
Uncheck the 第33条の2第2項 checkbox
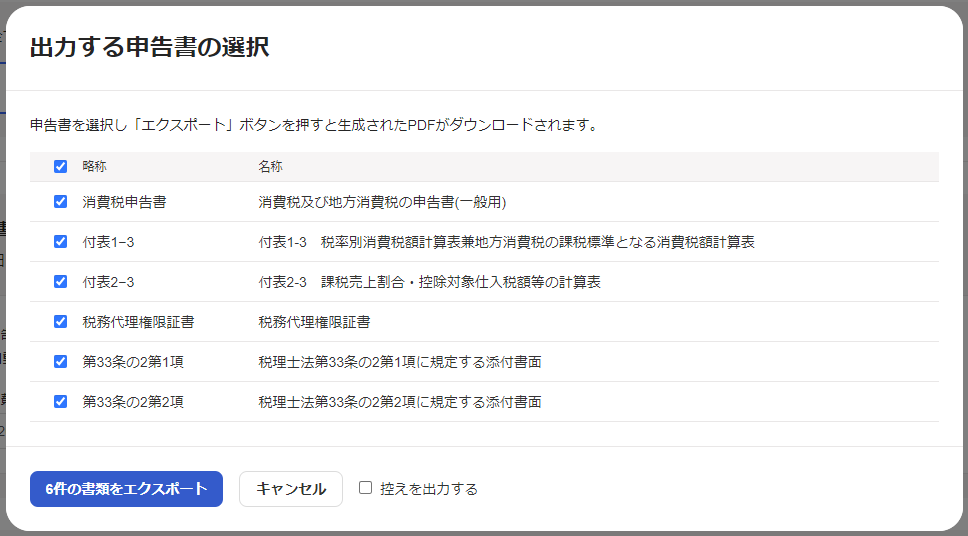click(x=60, y=401)
